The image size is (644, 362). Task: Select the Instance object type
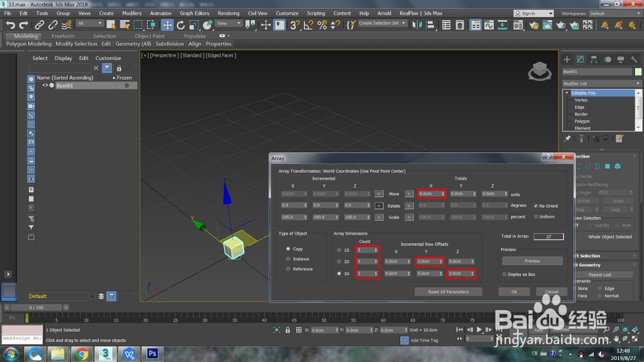tap(288, 259)
